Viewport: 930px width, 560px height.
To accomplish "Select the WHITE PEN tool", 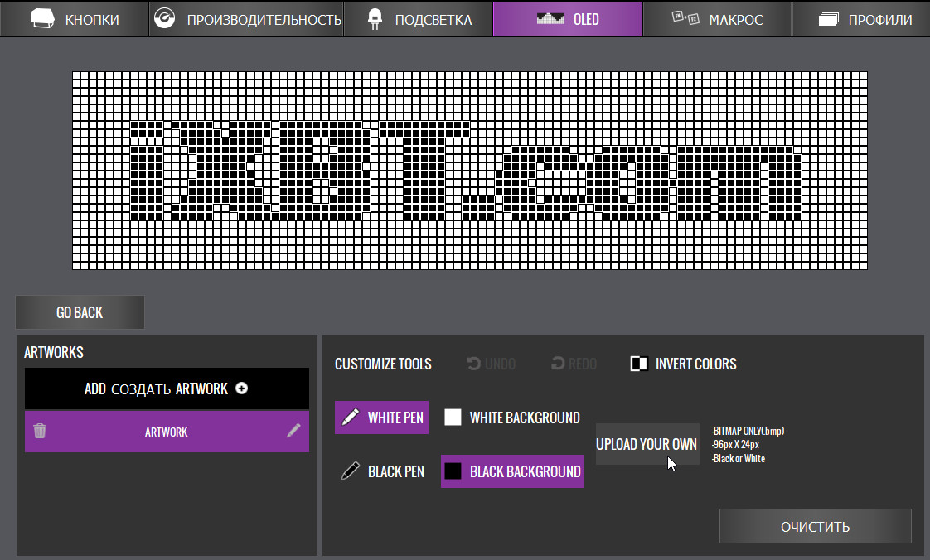I will click(381, 418).
